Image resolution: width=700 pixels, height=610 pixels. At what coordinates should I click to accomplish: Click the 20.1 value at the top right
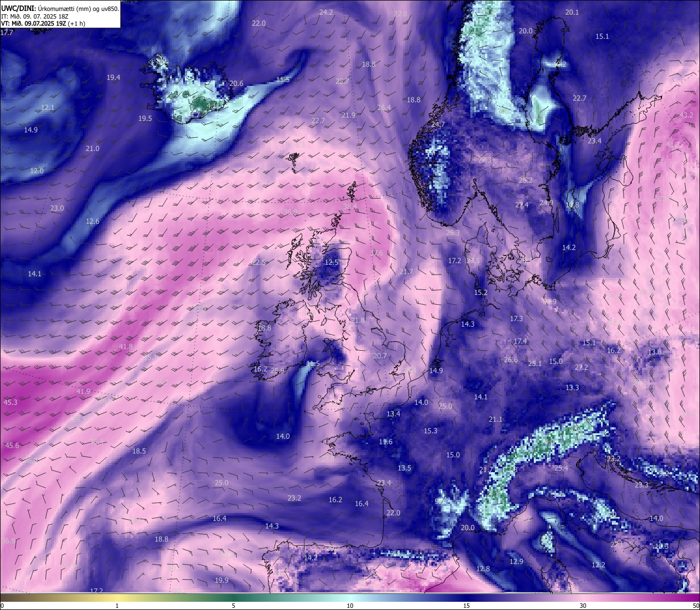click(571, 12)
